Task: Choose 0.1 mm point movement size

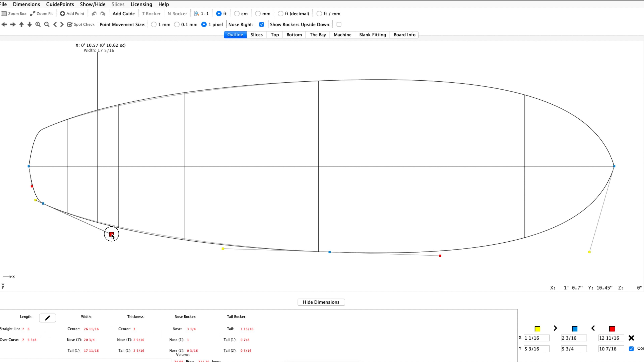Action: click(x=177, y=24)
